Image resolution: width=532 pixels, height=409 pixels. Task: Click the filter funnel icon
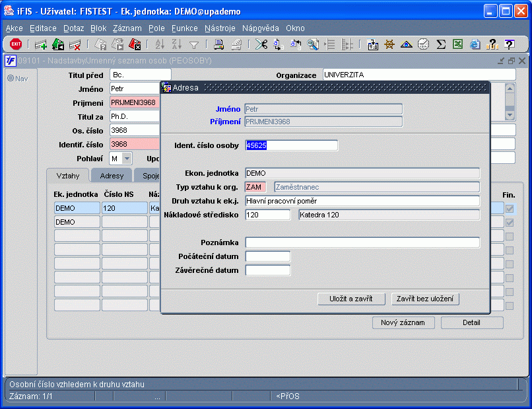tap(194, 45)
